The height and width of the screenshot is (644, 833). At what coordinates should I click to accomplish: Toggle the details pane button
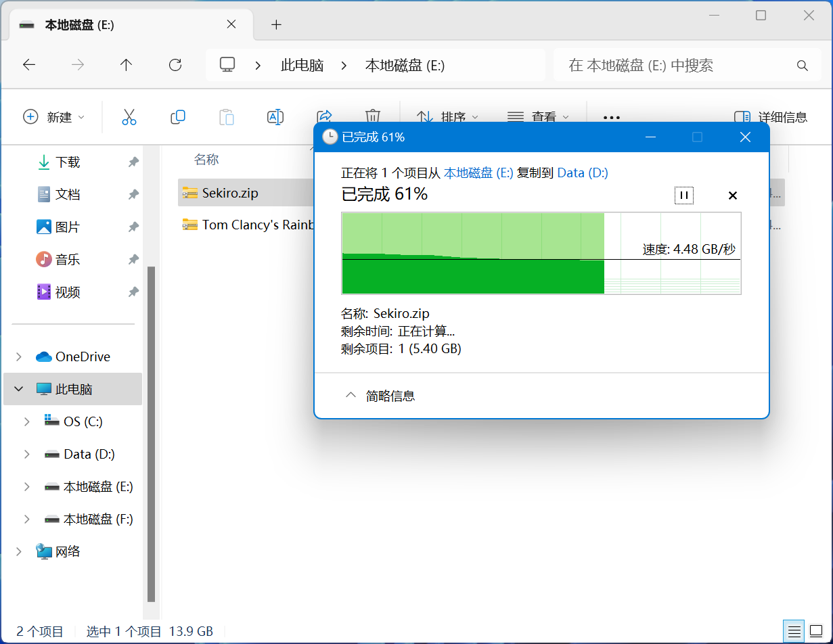(x=770, y=117)
